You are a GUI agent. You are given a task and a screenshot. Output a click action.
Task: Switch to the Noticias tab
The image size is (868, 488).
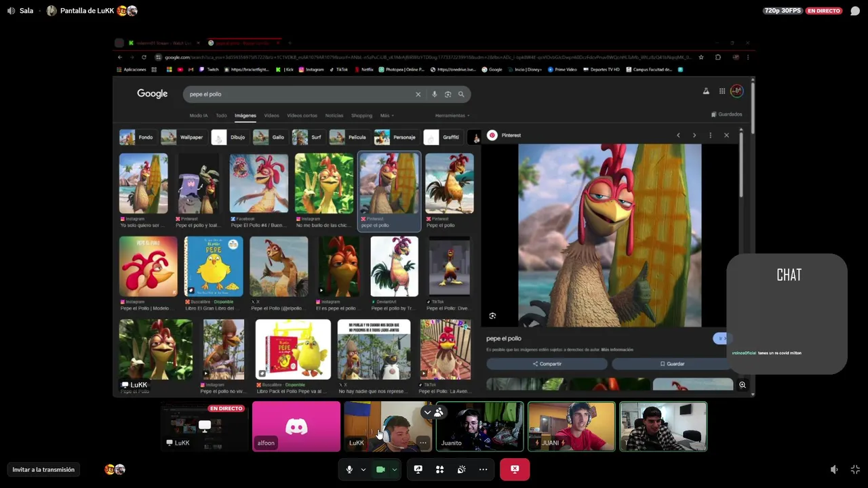[334, 115]
